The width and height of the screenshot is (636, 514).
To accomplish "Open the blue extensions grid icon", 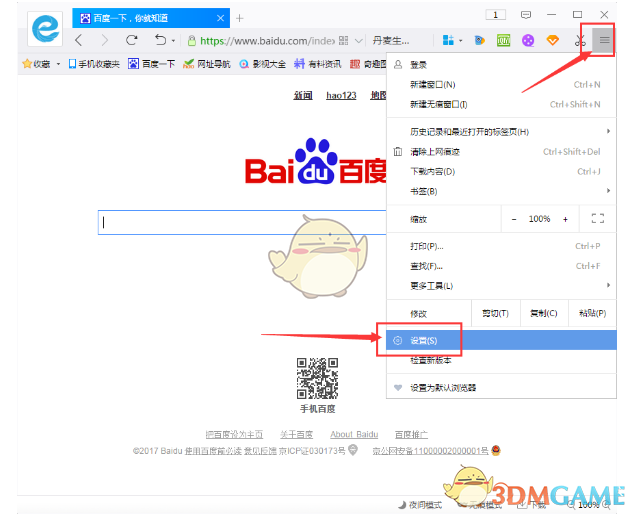I will 448,40.
